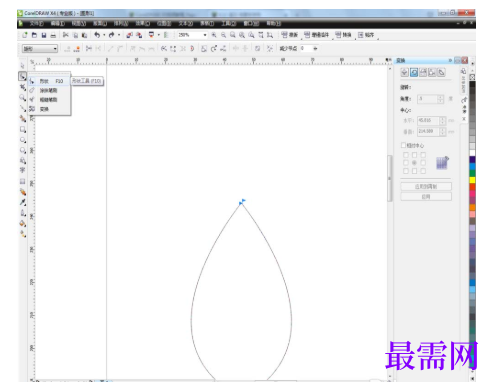Click the vertical (垂直) center spinner arrows
The image size is (497, 387).
coord(442,132)
